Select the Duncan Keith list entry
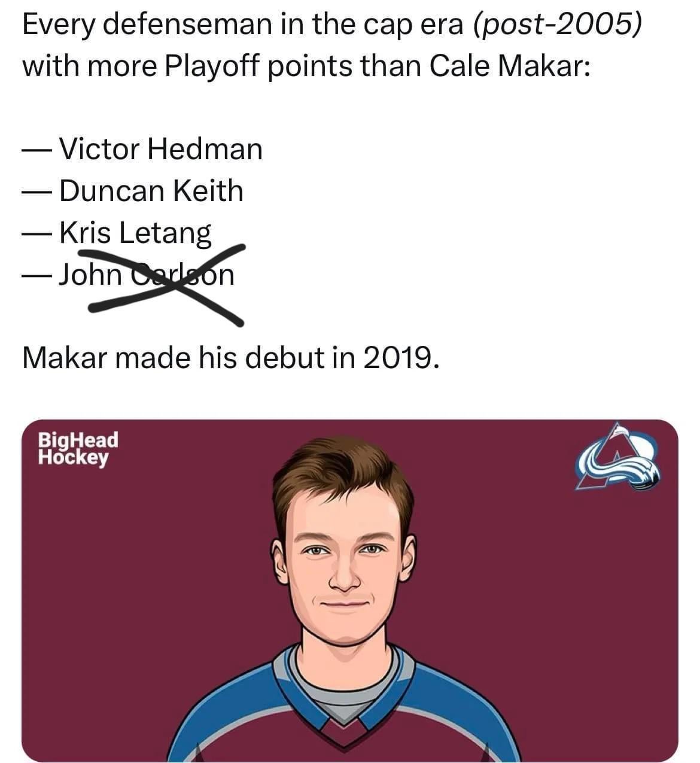This screenshot has height=763, width=700. [151, 191]
